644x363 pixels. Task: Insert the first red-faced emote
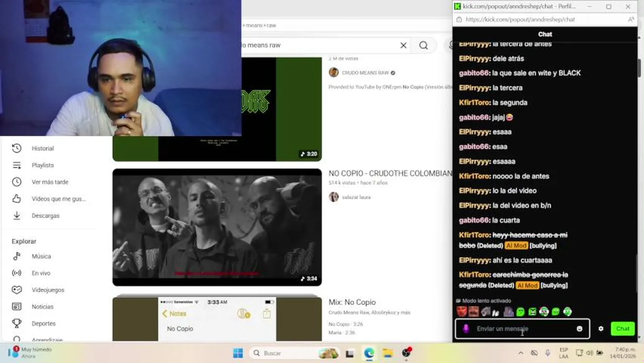462,312
